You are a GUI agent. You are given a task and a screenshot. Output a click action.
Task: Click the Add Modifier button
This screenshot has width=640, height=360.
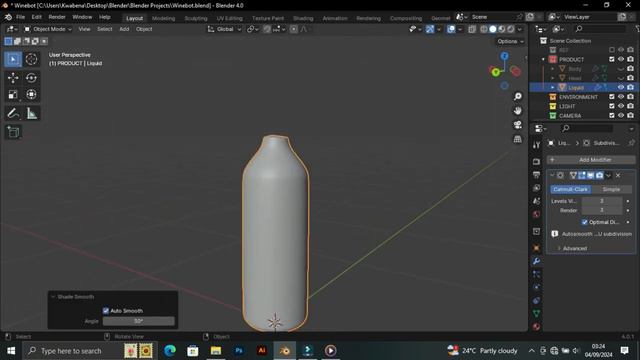591,160
